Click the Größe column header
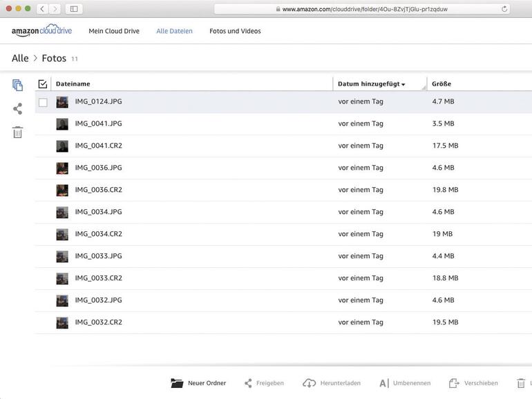Image resolution: width=532 pixels, height=399 pixels. [x=441, y=84]
